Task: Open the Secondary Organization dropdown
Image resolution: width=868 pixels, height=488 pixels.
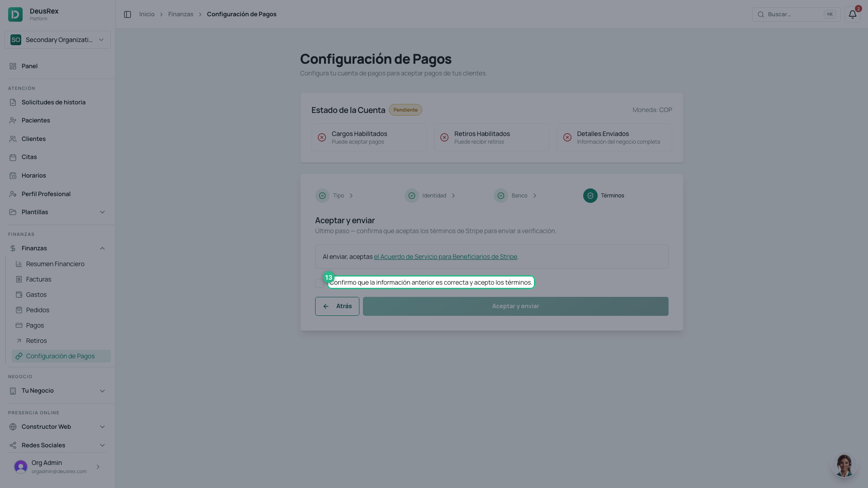Action: click(57, 40)
